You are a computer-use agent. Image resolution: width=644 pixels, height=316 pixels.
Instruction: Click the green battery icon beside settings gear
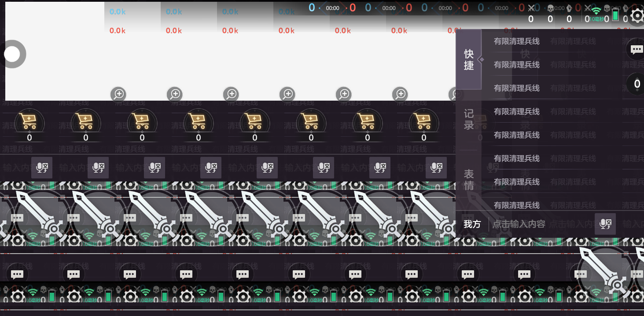tap(615, 16)
